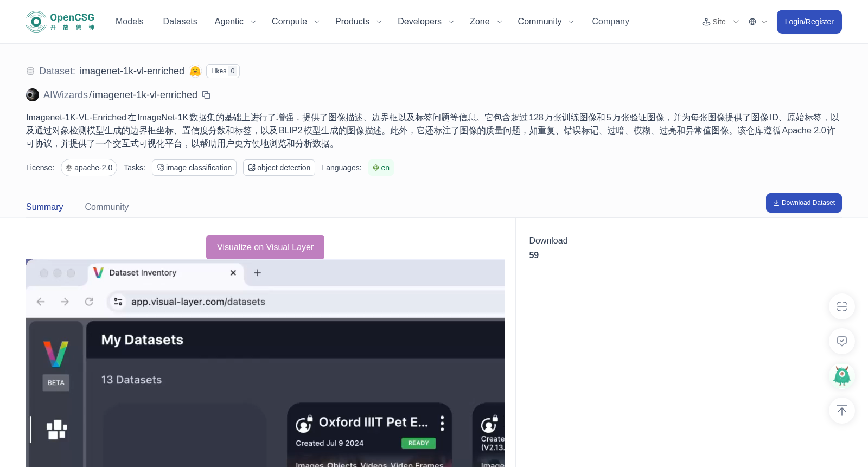
Task: Expand the Products menu
Action: [x=359, y=22]
